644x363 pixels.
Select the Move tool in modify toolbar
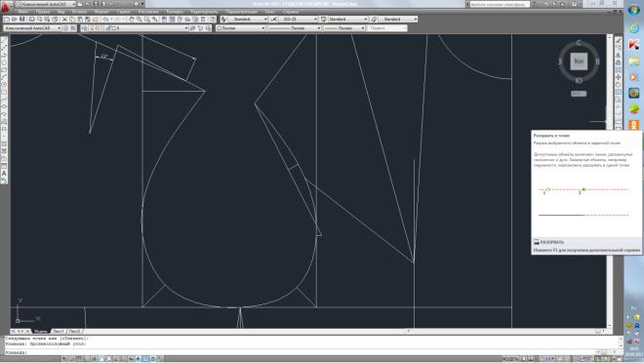pos(618,77)
